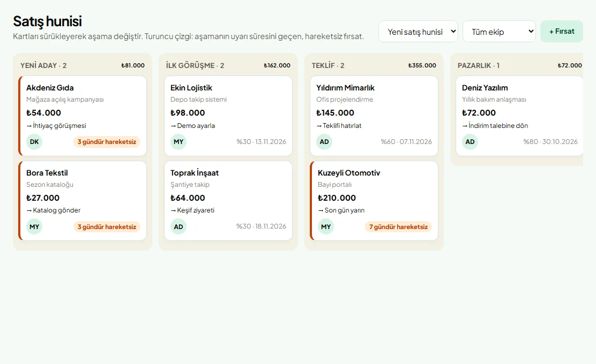Click %60 · 07.11.2026 on Yıldırım Mimarlık
This screenshot has height=364, width=596.
pos(406,141)
